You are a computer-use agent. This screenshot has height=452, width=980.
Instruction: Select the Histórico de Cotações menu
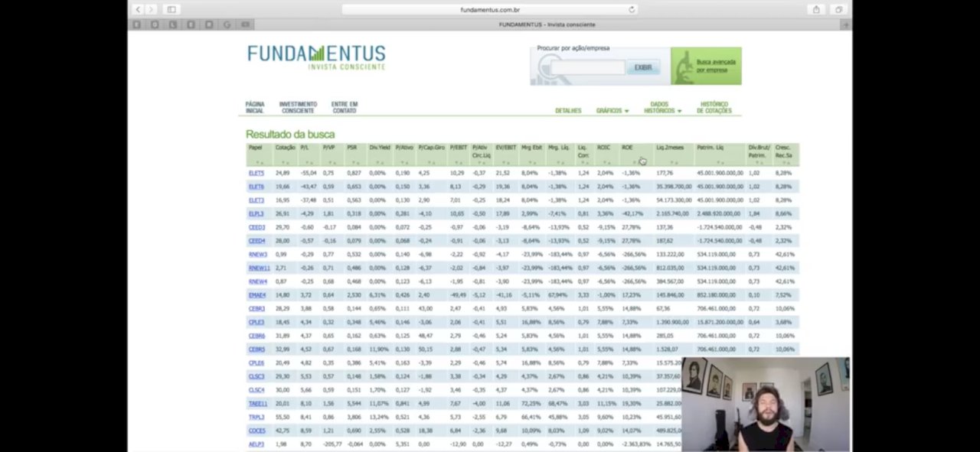714,108
